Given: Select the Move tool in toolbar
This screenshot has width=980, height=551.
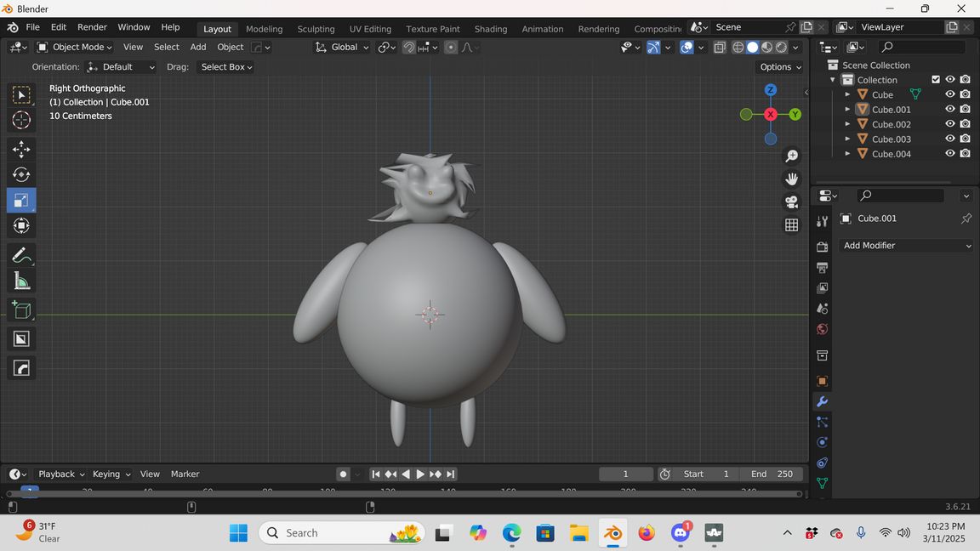Looking at the screenshot, I should (x=21, y=150).
